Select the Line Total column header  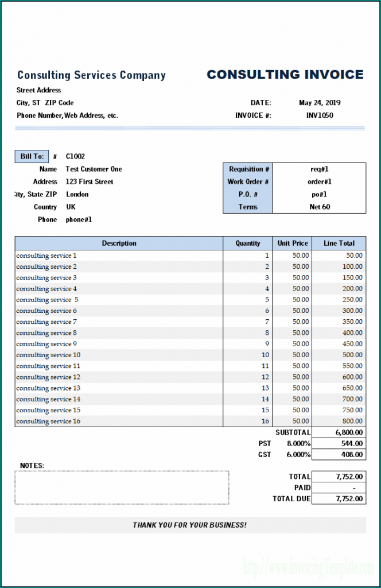point(339,243)
